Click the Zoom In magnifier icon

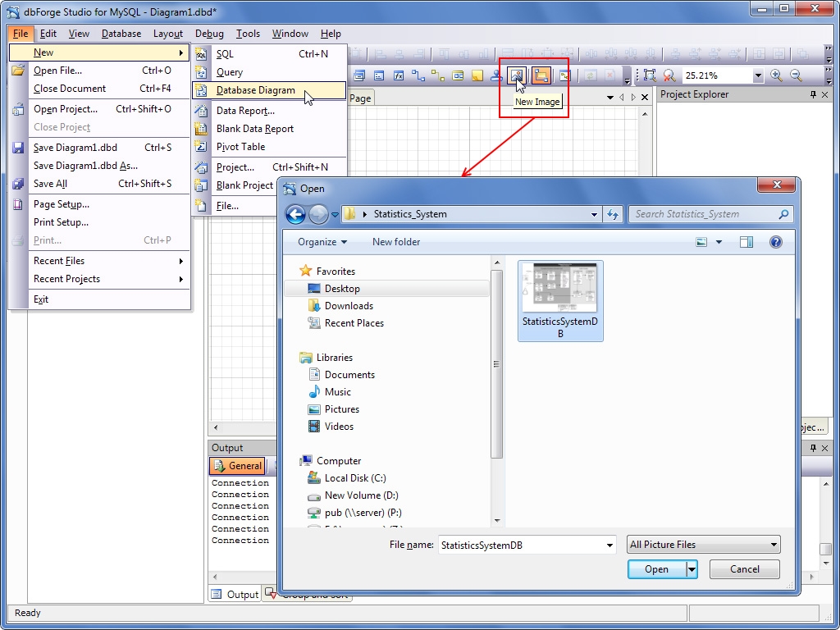[776, 75]
